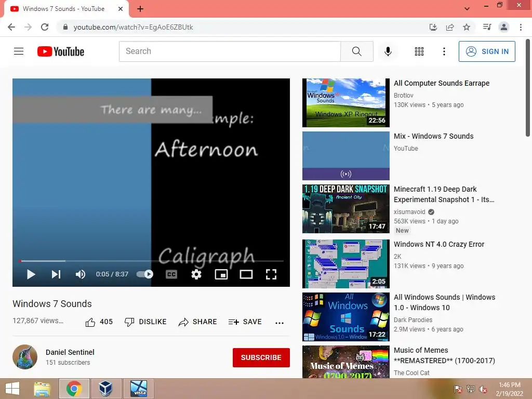The height and width of the screenshot is (399, 532).
Task: Open the Daniel Sentinel channel avatar
Action: pyautogui.click(x=25, y=357)
